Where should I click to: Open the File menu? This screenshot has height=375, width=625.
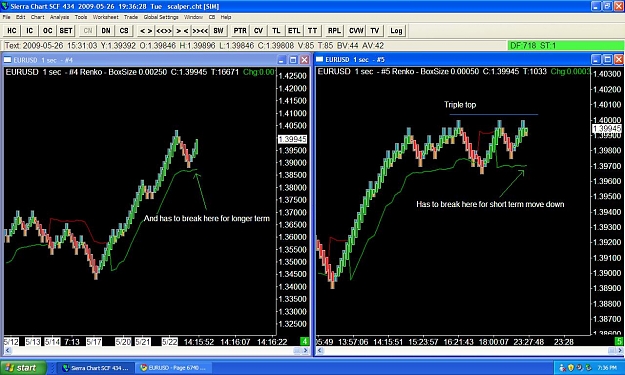[6, 17]
